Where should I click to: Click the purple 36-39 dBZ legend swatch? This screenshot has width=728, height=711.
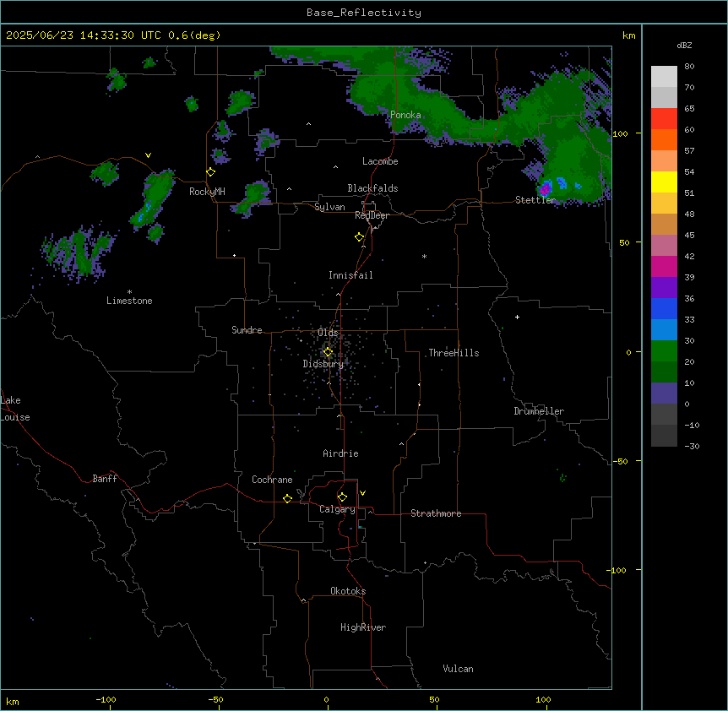(664, 288)
